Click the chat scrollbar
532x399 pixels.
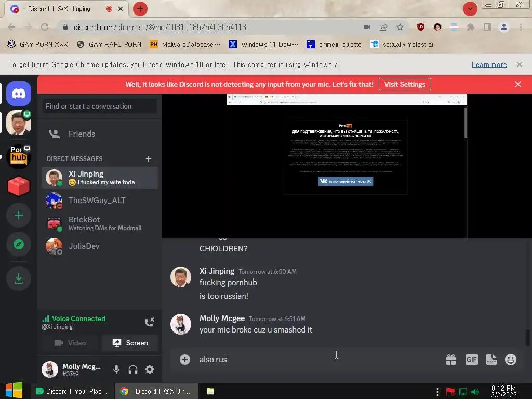coord(528,338)
